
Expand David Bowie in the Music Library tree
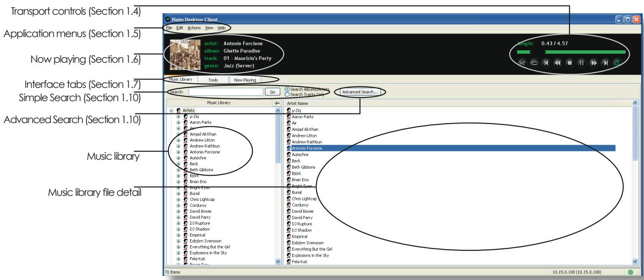(x=178, y=211)
